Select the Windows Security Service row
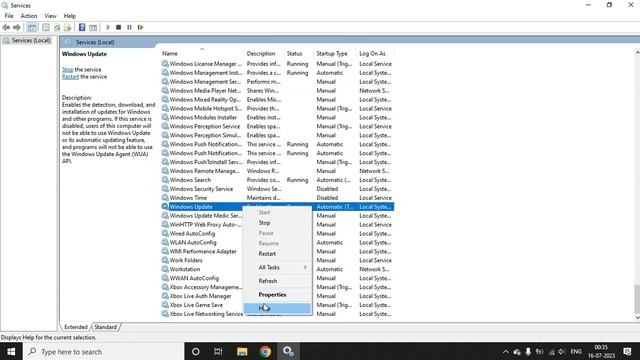The image size is (640, 360). pos(278,189)
